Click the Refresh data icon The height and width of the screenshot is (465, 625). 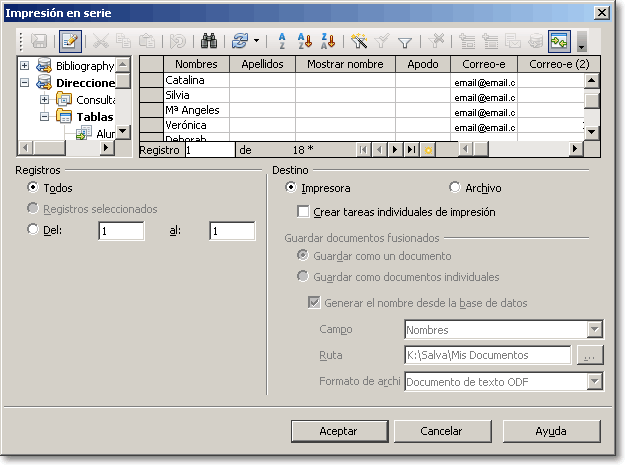coord(240,41)
